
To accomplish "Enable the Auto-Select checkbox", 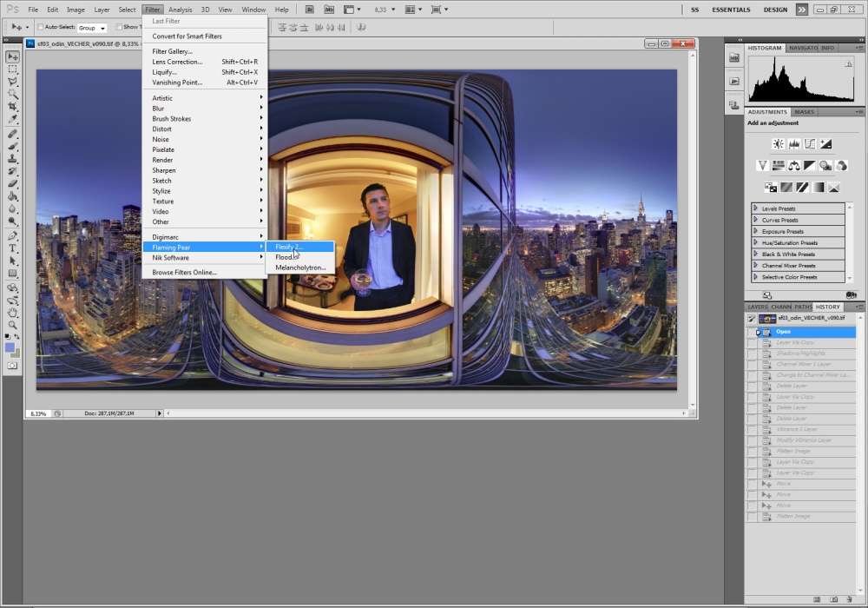I will click(41, 27).
